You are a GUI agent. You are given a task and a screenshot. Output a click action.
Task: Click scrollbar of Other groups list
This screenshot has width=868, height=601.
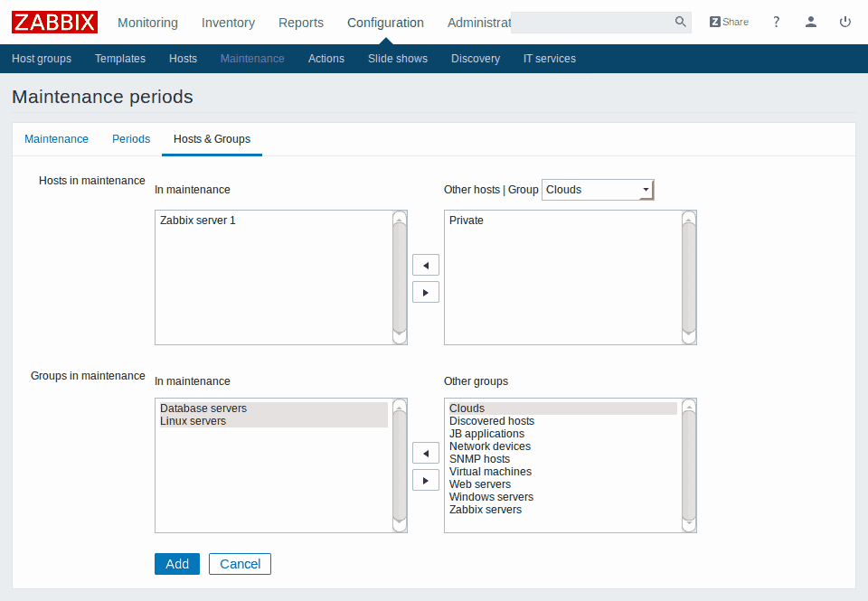point(689,465)
